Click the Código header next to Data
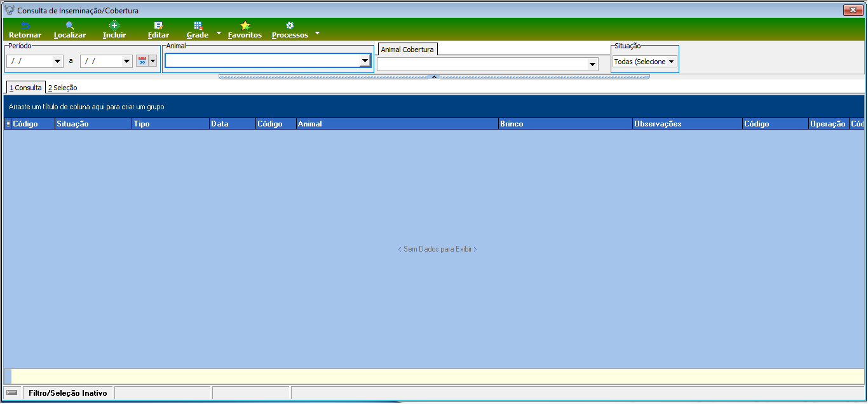Image resolution: width=868 pixels, height=404 pixels. coord(276,124)
